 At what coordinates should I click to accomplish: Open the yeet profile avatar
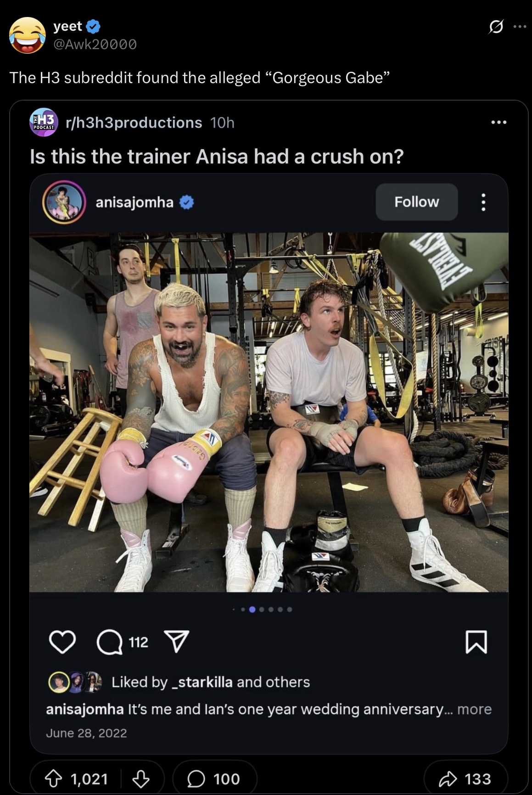point(28,35)
